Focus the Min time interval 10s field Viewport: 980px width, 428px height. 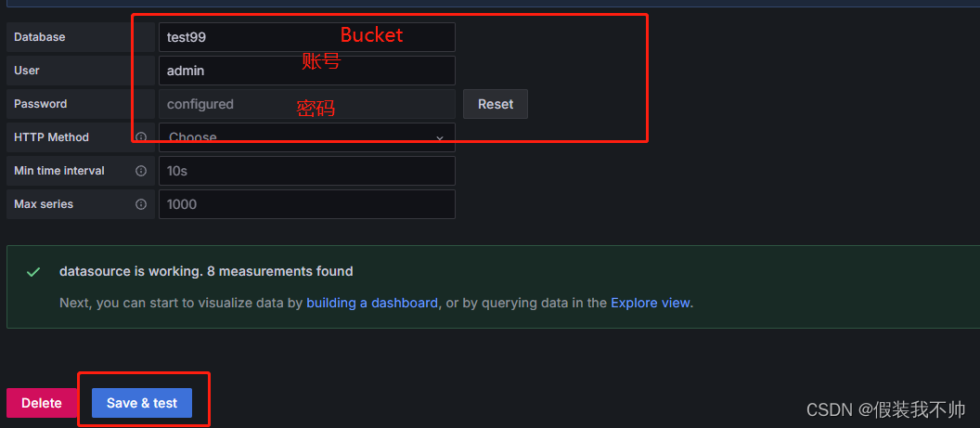[x=307, y=171]
